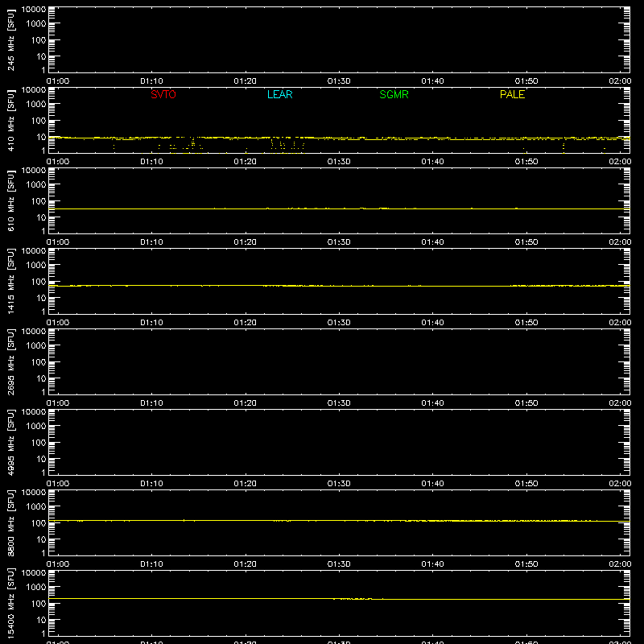644x644 pixels.
Task: Click the "245 MHz [SFU]" axis title
Action: [x=11, y=40]
